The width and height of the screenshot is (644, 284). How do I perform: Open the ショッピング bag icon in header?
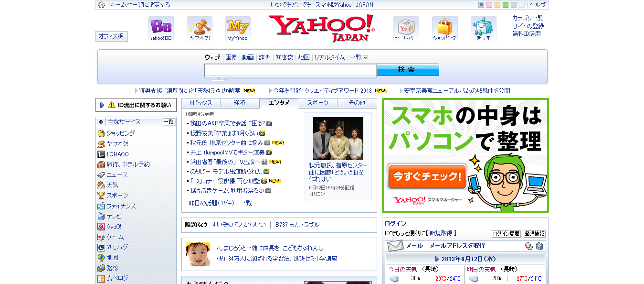[445, 29]
